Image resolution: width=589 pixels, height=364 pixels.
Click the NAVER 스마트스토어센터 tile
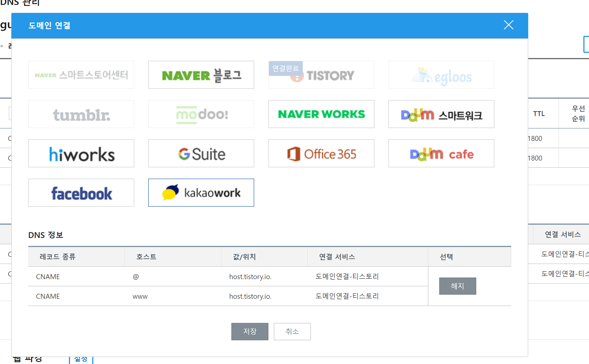tap(81, 75)
